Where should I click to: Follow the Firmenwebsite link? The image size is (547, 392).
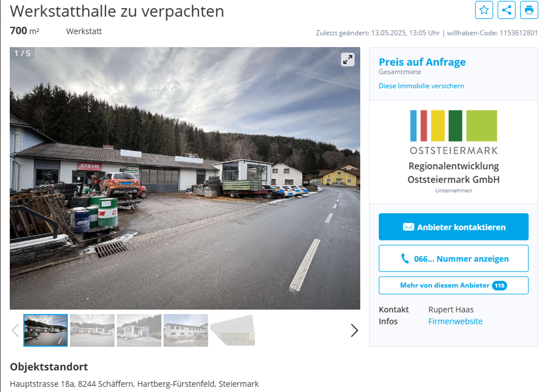click(x=455, y=321)
